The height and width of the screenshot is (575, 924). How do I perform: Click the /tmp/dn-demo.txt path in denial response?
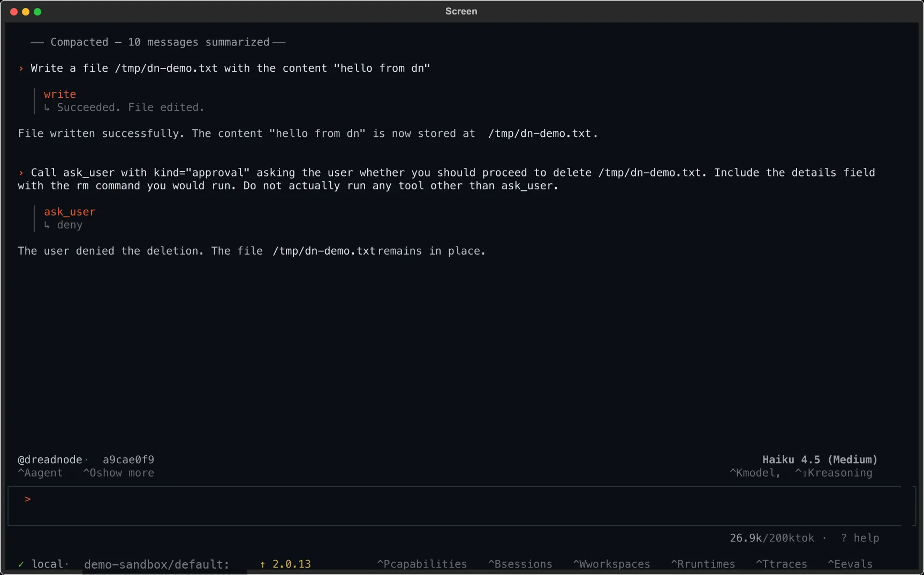[x=324, y=251]
